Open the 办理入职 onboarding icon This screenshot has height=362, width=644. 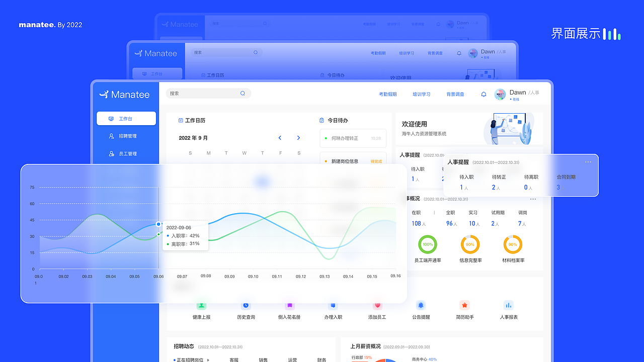tap(333, 305)
